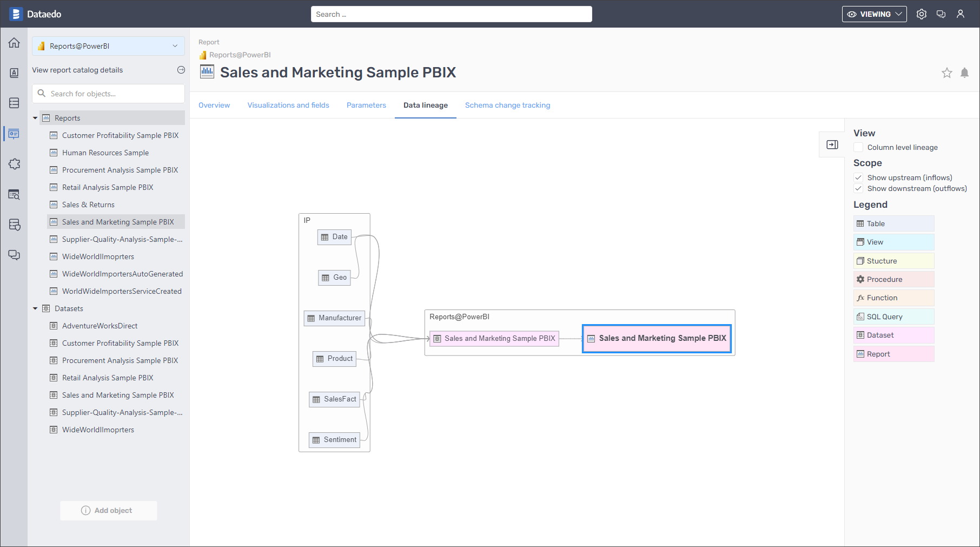
Task: Click the user profile icon top right
Action: click(961, 14)
